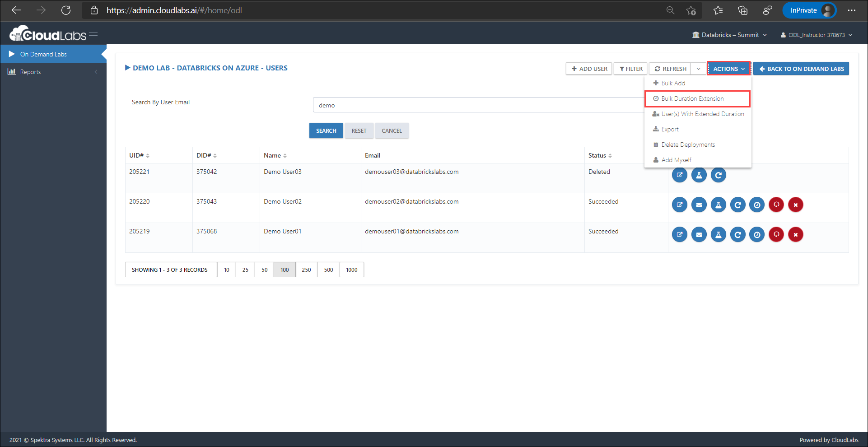The width and height of the screenshot is (868, 447).
Task: Sort table by UID# column
Action: [139, 155]
